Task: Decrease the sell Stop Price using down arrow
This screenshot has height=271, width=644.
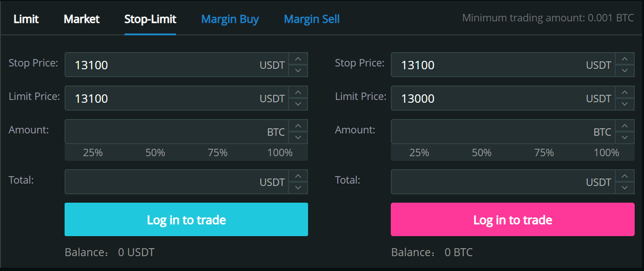Action: point(624,70)
